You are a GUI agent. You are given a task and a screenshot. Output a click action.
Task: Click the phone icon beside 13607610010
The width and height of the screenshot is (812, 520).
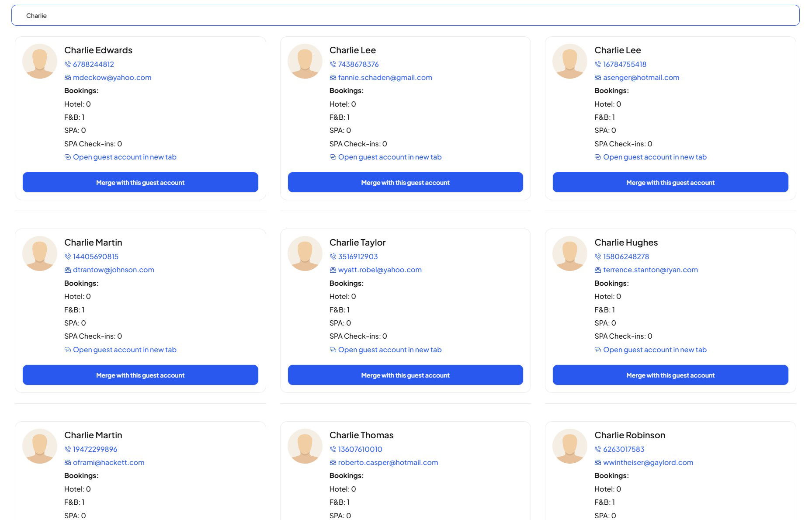click(333, 449)
